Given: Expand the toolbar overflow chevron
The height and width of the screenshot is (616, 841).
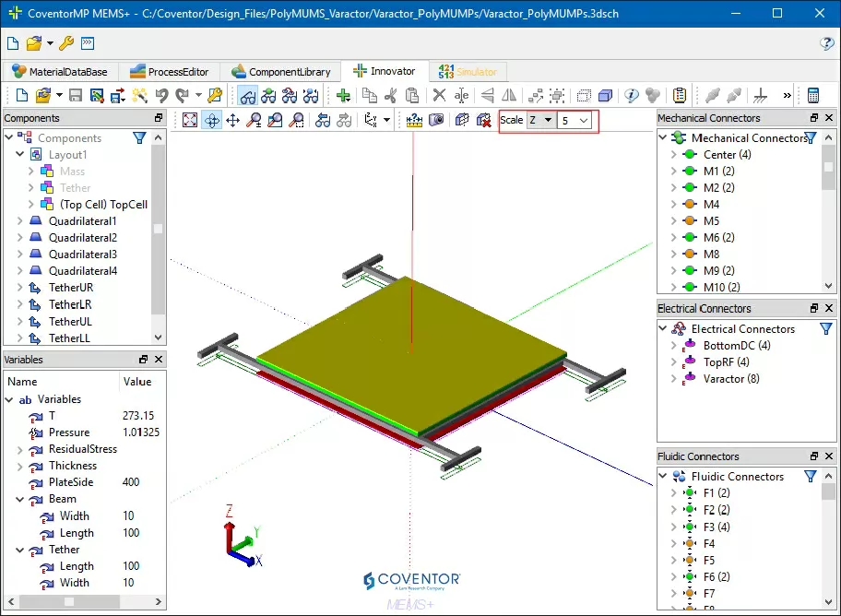Looking at the screenshot, I should click(787, 96).
